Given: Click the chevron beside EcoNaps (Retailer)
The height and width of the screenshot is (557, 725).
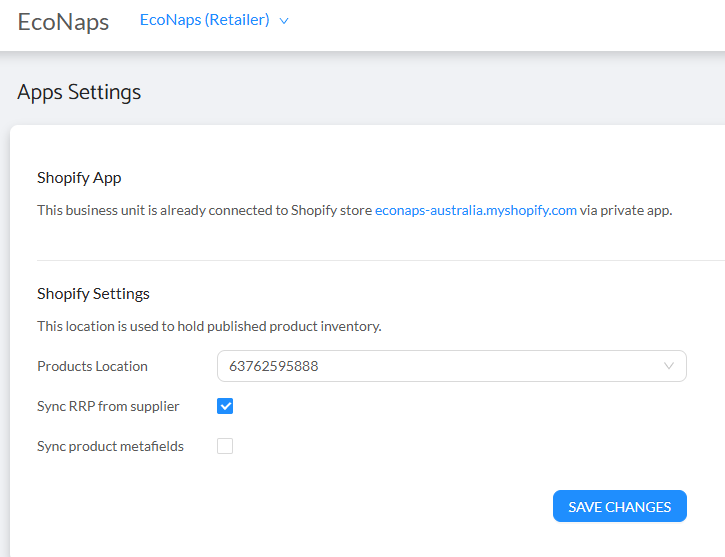Looking at the screenshot, I should pyautogui.click(x=284, y=21).
